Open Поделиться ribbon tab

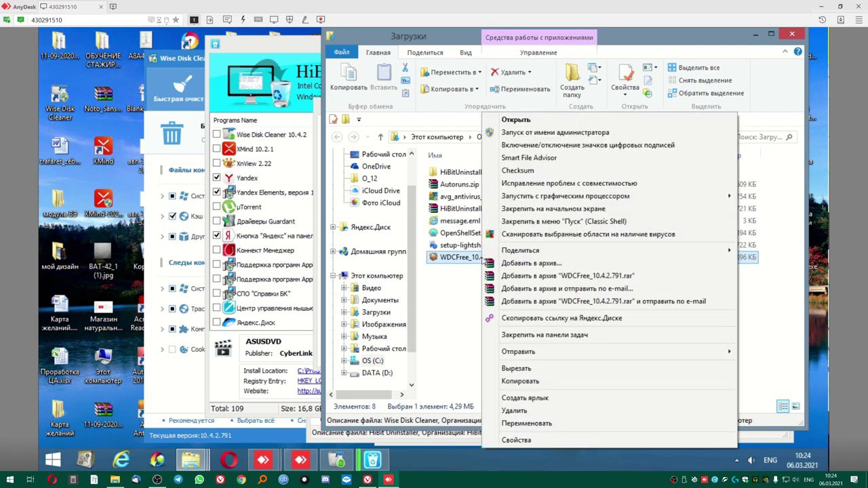tap(425, 52)
